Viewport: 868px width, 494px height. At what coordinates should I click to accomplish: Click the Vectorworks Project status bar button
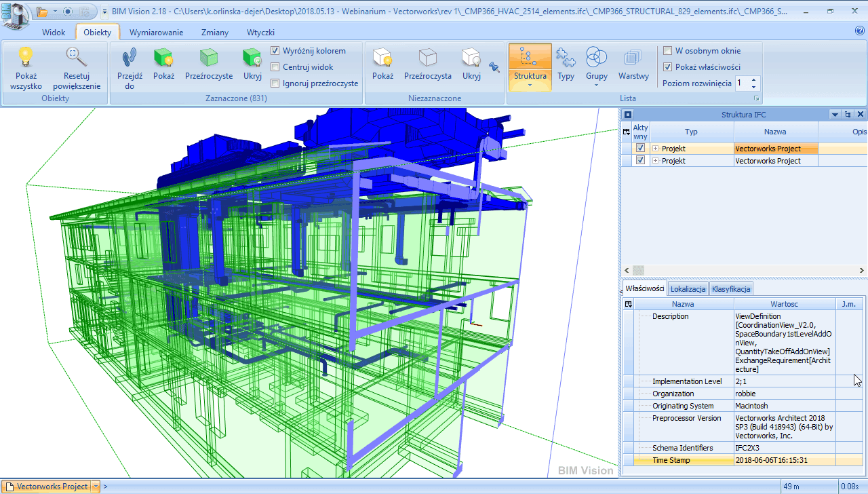click(x=47, y=487)
